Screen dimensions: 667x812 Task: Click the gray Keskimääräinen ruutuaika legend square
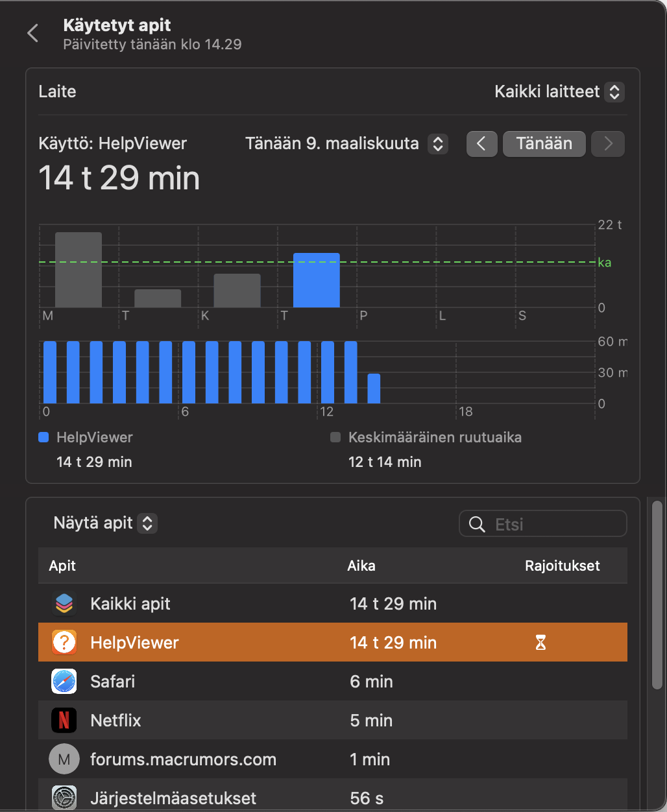click(335, 437)
